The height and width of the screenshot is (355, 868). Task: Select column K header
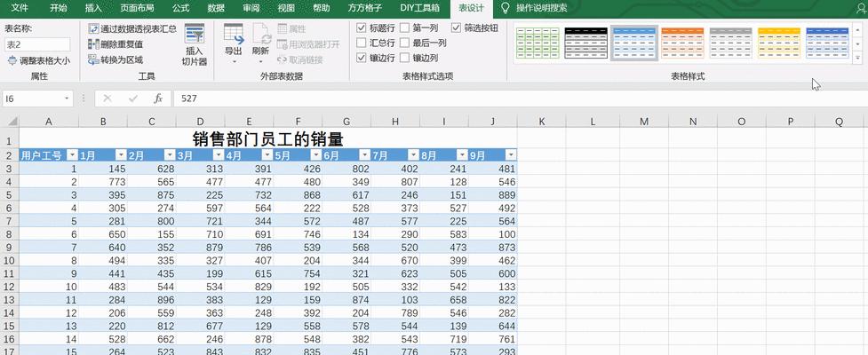pyautogui.click(x=541, y=121)
